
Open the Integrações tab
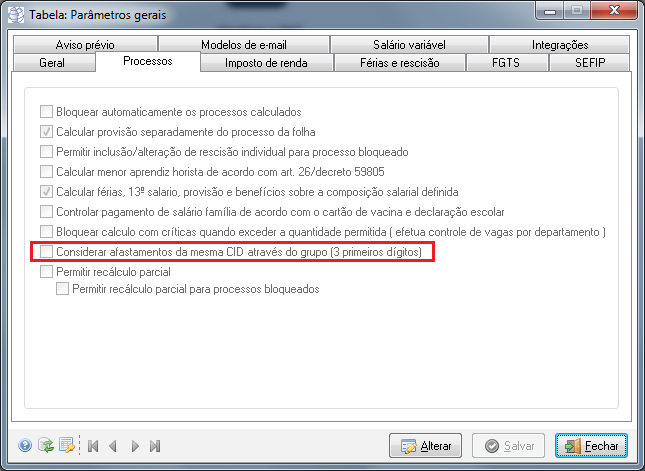560,45
